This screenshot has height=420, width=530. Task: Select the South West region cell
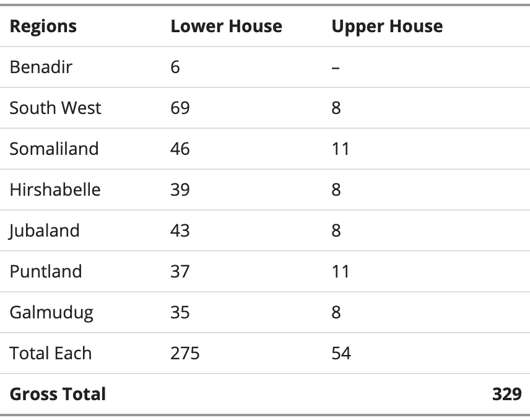click(x=55, y=108)
